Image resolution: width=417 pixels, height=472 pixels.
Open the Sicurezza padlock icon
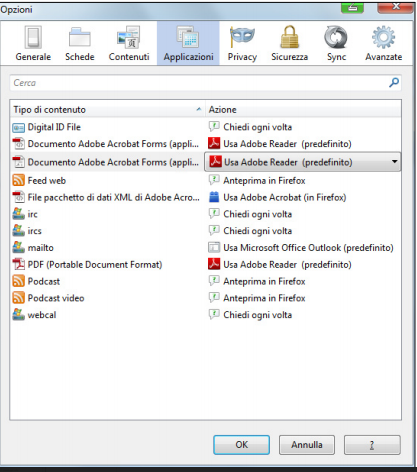tap(289, 37)
